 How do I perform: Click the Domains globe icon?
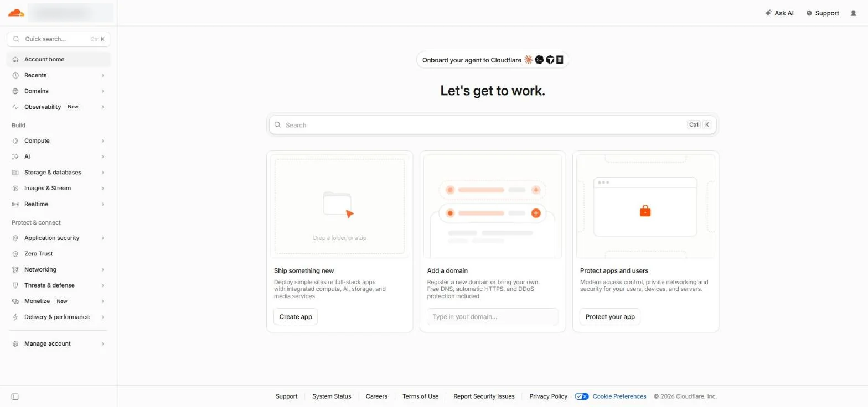pos(15,91)
